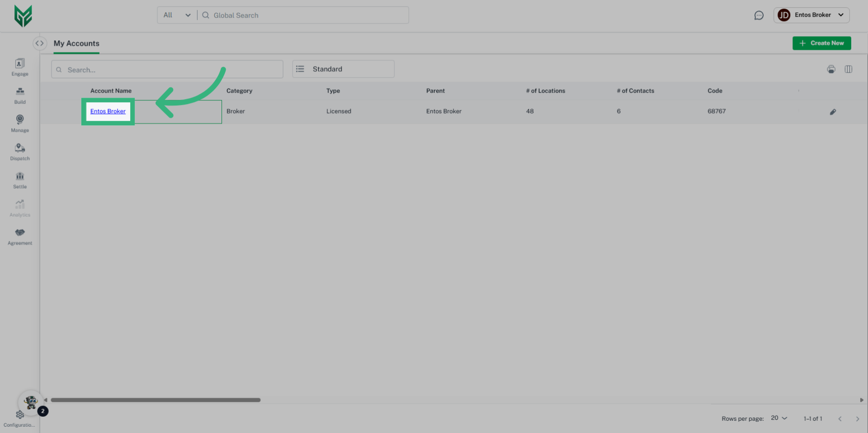
Task: Open the column visibility settings icon
Action: 849,69
